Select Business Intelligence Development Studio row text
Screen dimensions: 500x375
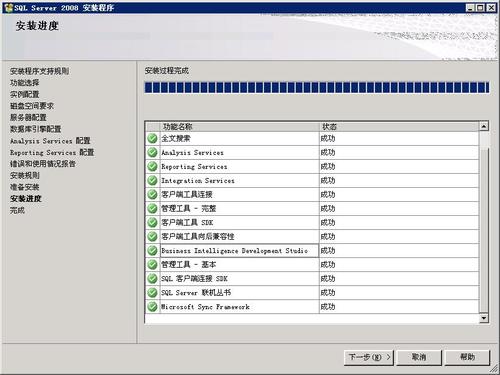pos(235,251)
